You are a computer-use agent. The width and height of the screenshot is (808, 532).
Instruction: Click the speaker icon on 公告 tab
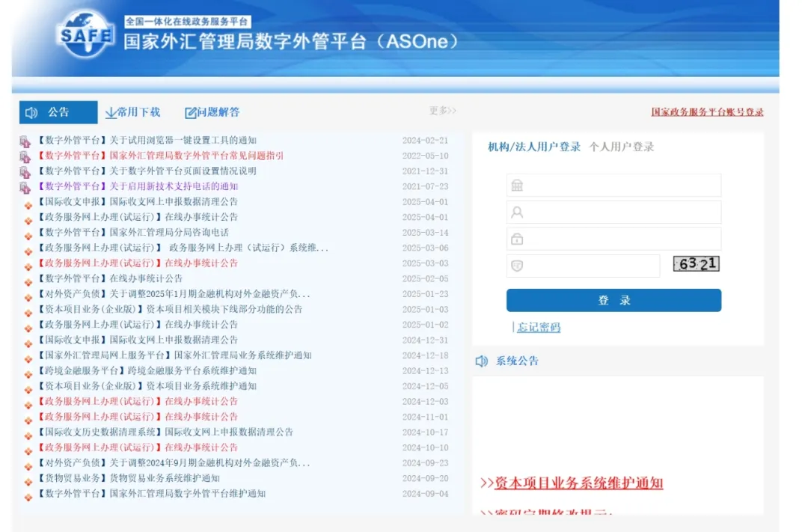[x=31, y=113]
